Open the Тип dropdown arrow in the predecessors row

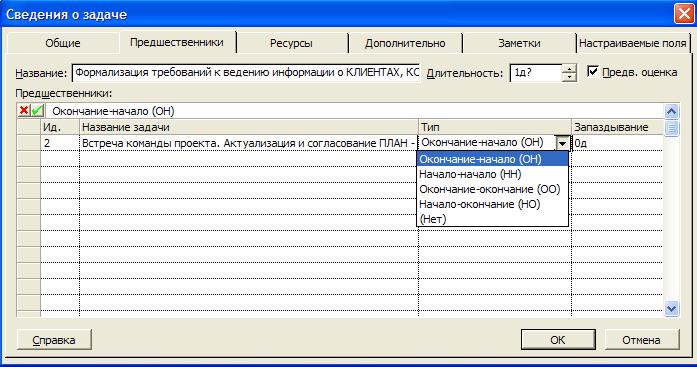[562, 143]
